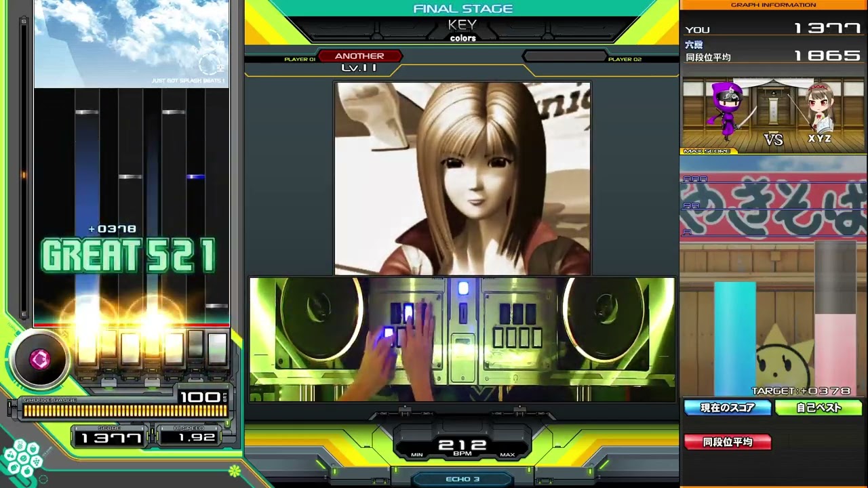The width and height of the screenshot is (868, 488).
Task: Select the red 同段位平均 button
Action: (x=728, y=442)
